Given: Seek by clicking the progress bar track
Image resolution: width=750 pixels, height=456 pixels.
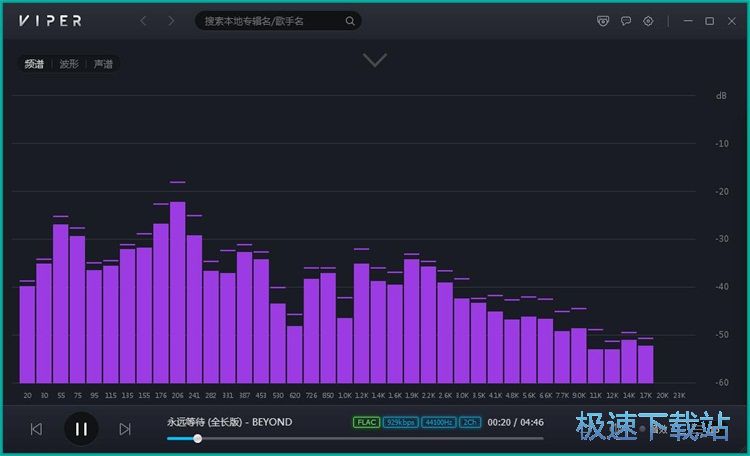Looking at the screenshot, I should pos(355,438).
